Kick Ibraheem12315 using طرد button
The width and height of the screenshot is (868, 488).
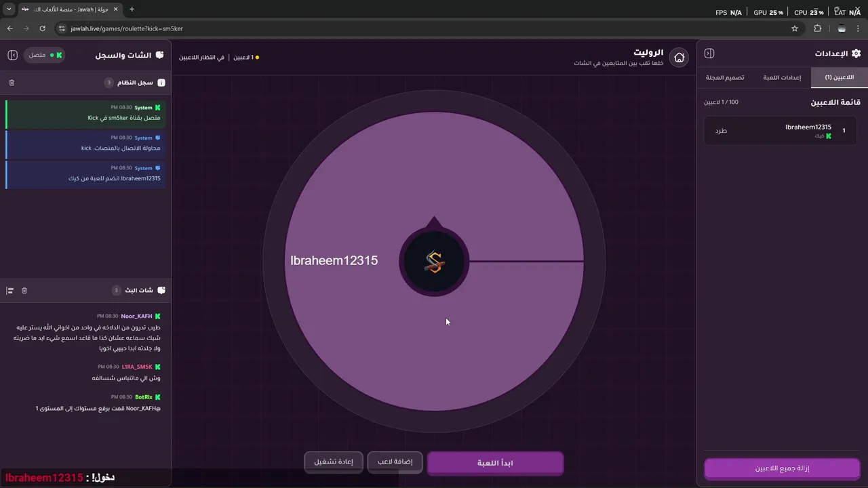pyautogui.click(x=721, y=131)
